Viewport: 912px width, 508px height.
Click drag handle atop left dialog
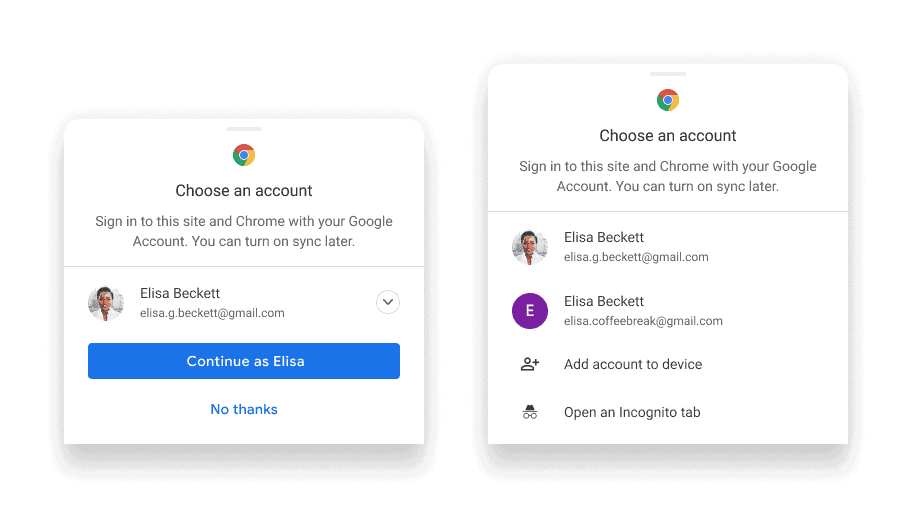tap(244, 129)
